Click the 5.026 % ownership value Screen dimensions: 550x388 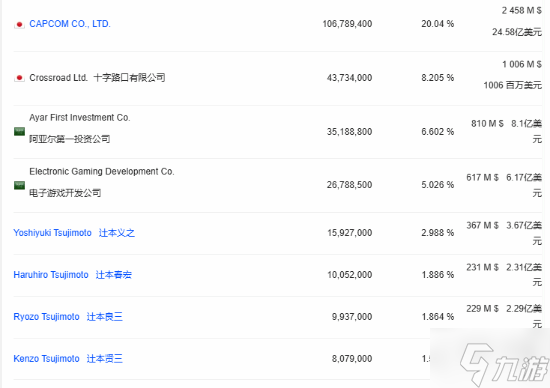[x=438, y=185]
